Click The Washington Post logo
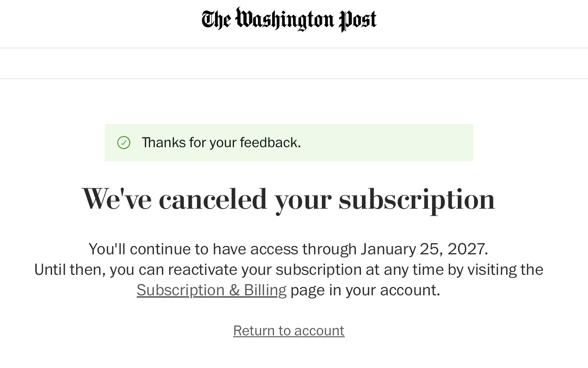 [x=289, y=20]
